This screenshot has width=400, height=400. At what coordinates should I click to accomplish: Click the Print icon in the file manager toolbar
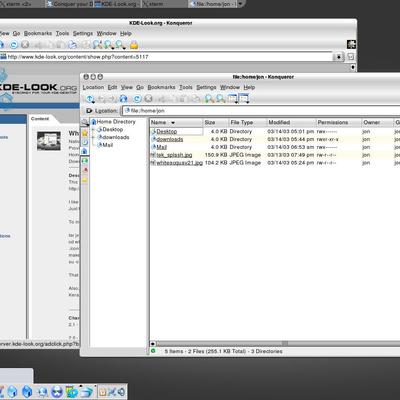tap(196, 99)
